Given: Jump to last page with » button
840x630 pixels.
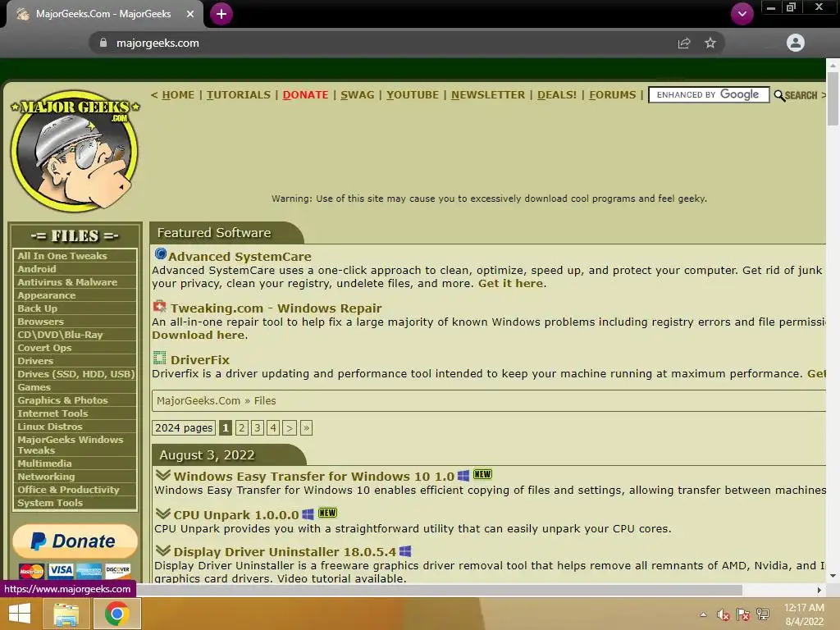Looking at the screenshot, I should (307, 428).
